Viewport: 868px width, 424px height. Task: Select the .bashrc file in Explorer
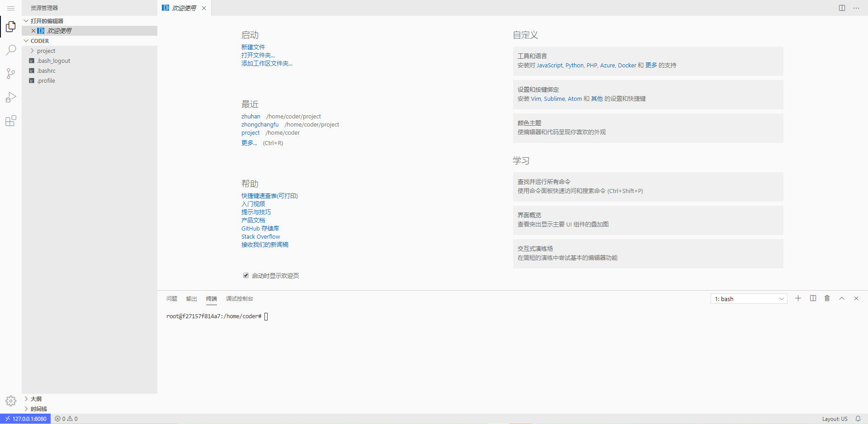pos(46,71)
